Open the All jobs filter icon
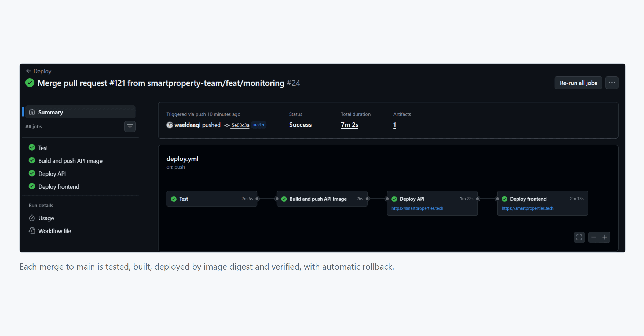Viewport: 644px width, 336px height. 130,126
